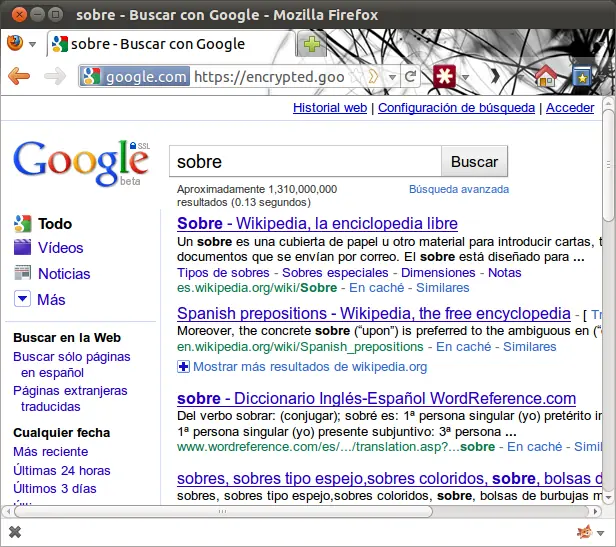This screenshot has width=616, height=547.
Task: Open the dropdown arrow beside Firefox icon
Action: (x=33, y=44)
